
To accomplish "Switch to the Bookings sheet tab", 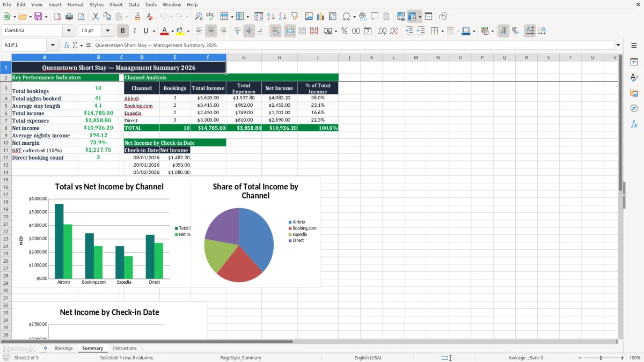I will [x=63, y=349].
